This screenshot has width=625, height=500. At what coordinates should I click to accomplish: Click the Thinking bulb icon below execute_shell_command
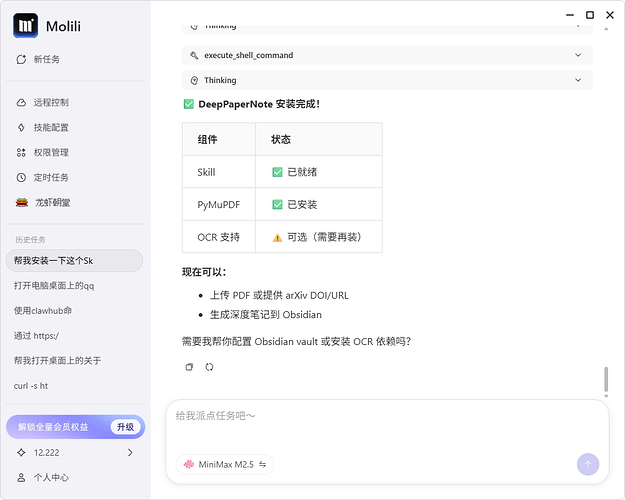[194, 81]
